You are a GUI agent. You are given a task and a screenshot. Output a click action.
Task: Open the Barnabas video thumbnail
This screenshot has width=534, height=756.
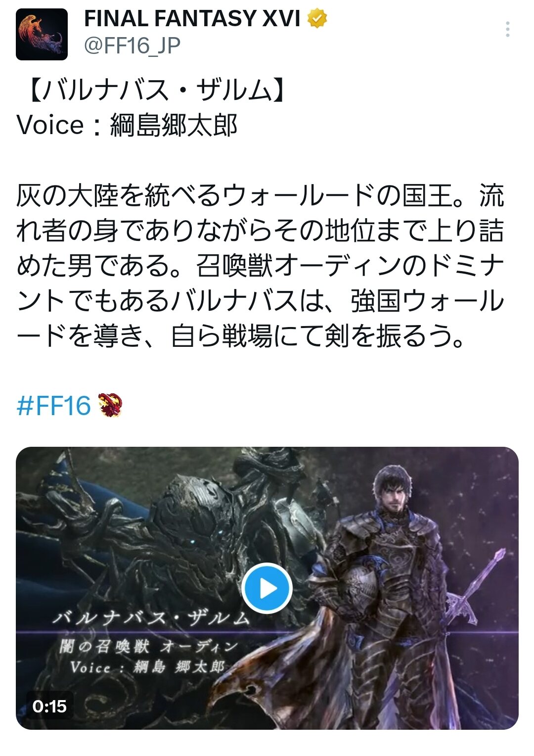tap(267, 588)
